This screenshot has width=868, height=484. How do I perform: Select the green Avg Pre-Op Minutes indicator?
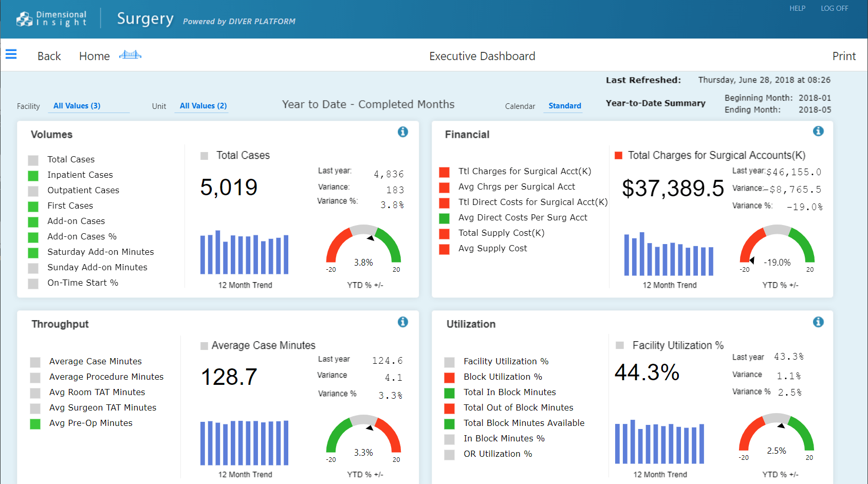(35, 424)
